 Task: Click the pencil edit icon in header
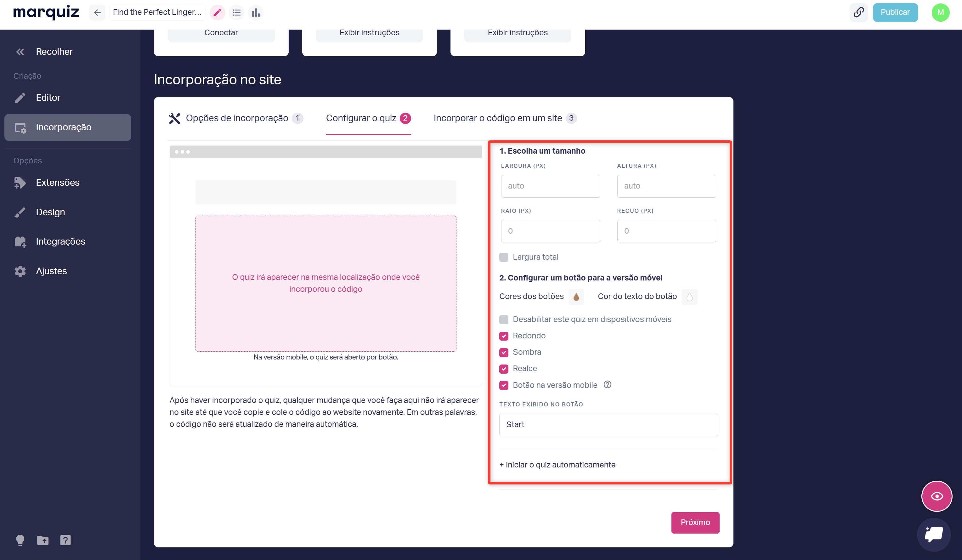pos(217,13)
